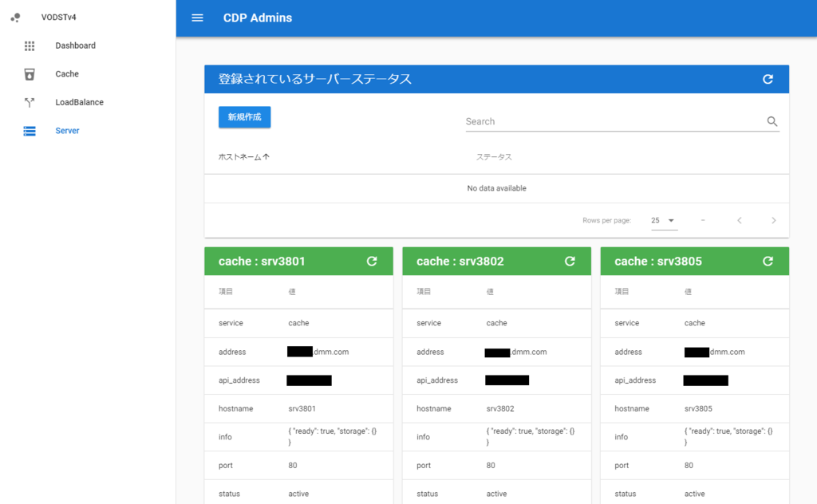Click into the Search input field
Image resolution: width=817 pixels, height=504 pixels.
click(615, 121)
